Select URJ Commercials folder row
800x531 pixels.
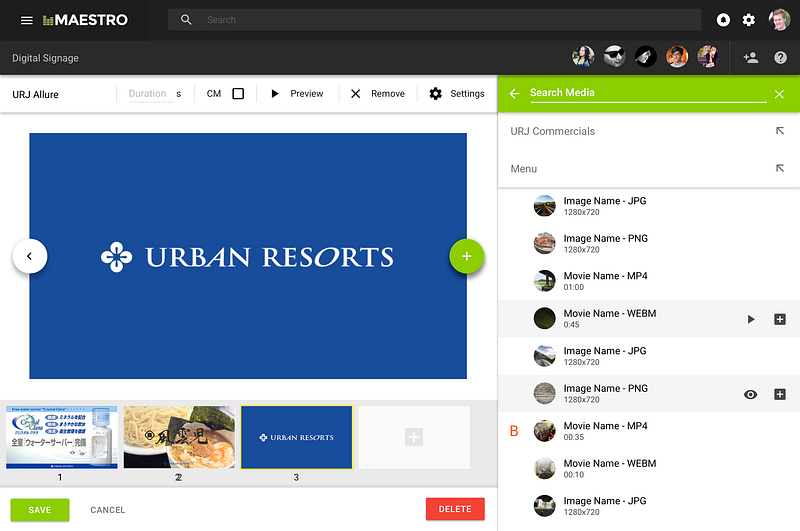coord(648,132)
